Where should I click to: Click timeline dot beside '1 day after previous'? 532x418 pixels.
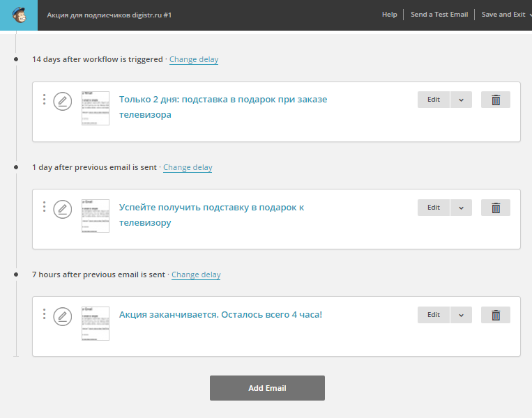[x=16, y=167]
